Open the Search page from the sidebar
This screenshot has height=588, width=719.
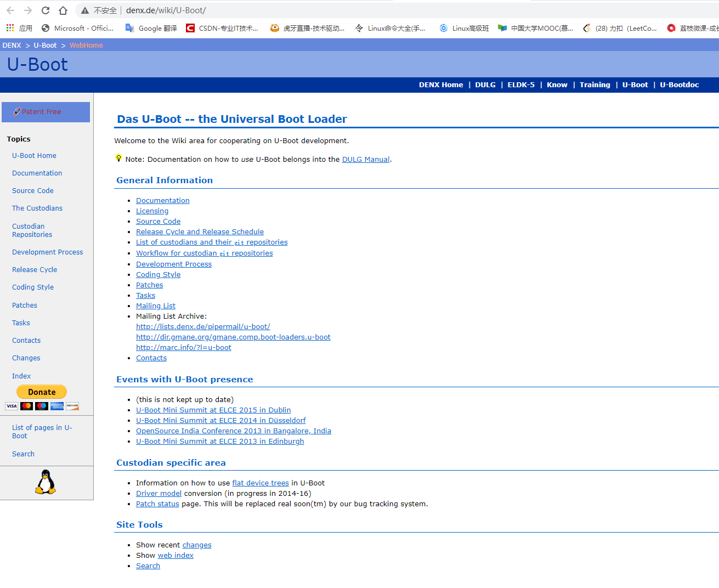tap(23, 454)
